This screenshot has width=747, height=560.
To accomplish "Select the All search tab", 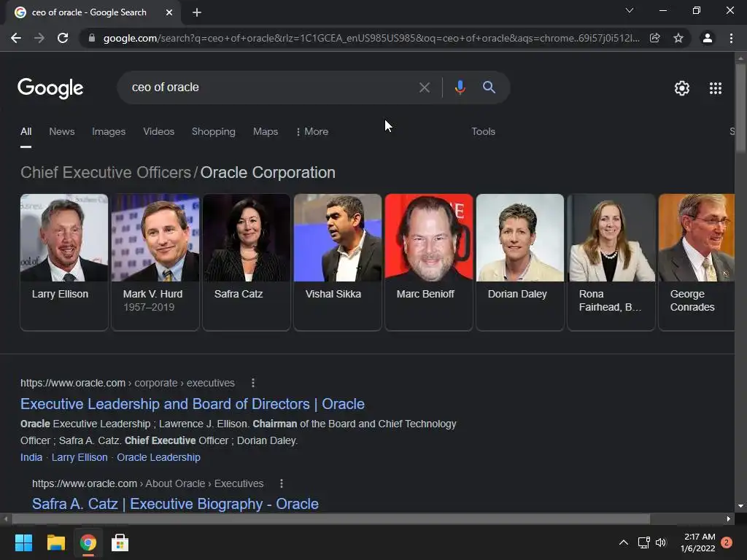I will 26,131.
